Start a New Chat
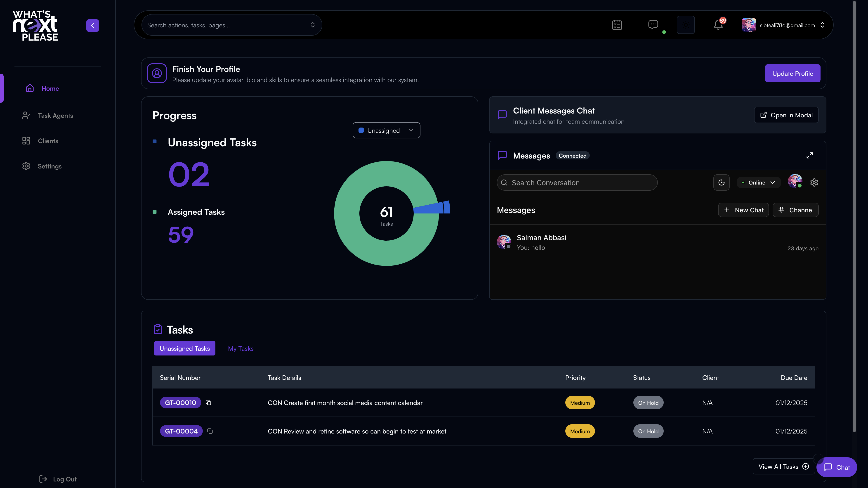This screenshot has width=868, height=488. click(x=743, y=210)
